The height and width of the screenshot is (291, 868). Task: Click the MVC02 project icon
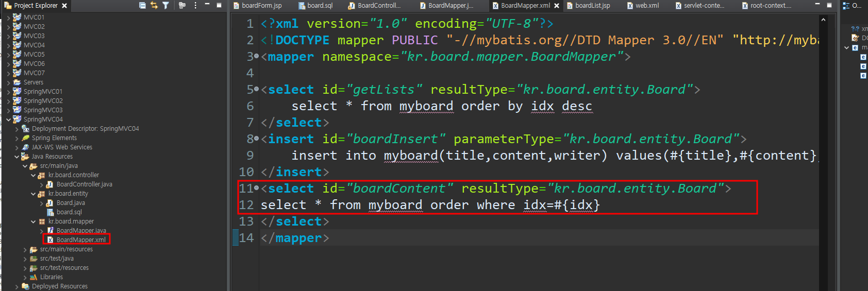tap(17, 26)
